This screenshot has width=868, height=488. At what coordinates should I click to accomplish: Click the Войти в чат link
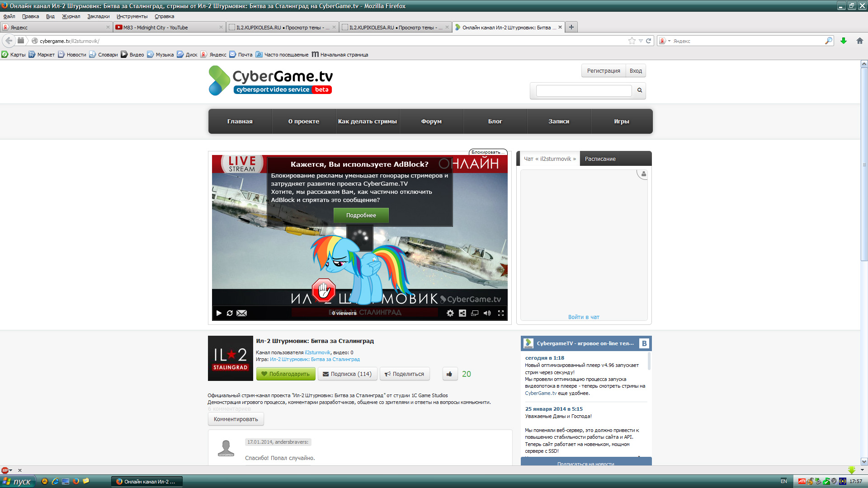pos(584,317)
